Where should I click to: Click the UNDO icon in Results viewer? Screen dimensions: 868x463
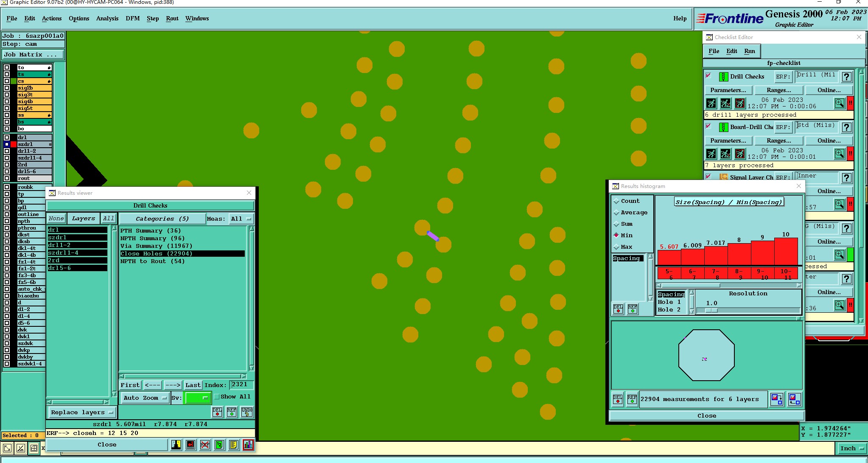(x=246, y=412)
